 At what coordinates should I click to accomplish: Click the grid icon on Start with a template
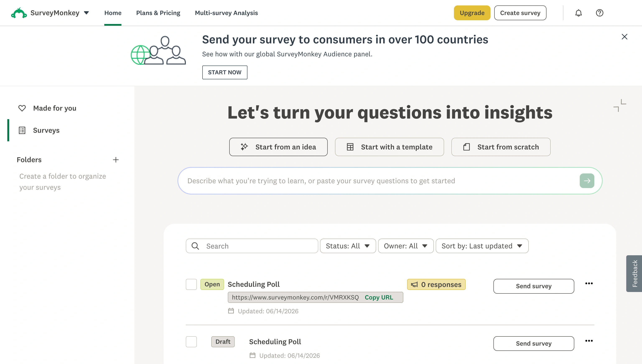click(x=350, y=147)
